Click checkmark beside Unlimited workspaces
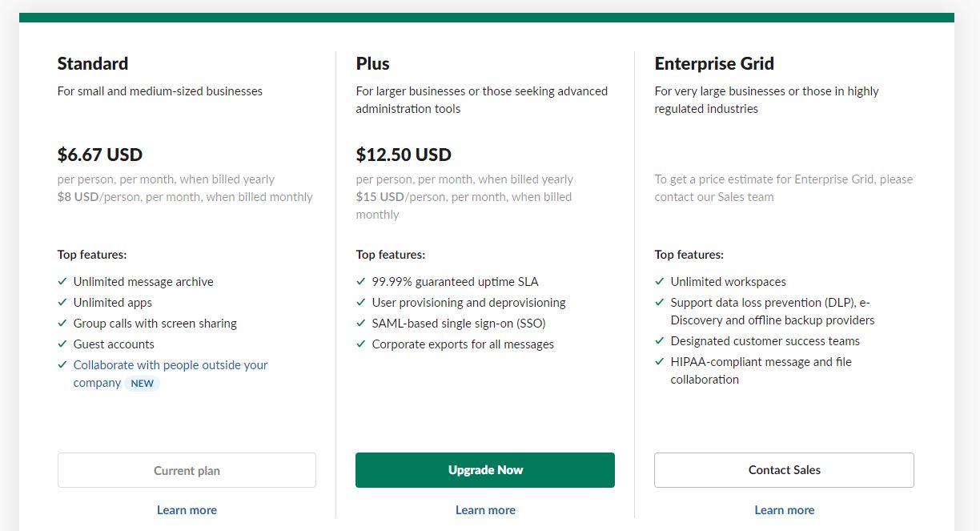 660,281
